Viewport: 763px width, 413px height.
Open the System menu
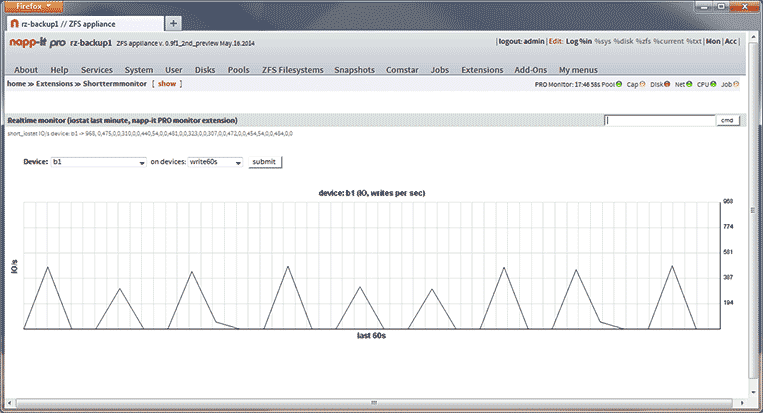point(139,70)
